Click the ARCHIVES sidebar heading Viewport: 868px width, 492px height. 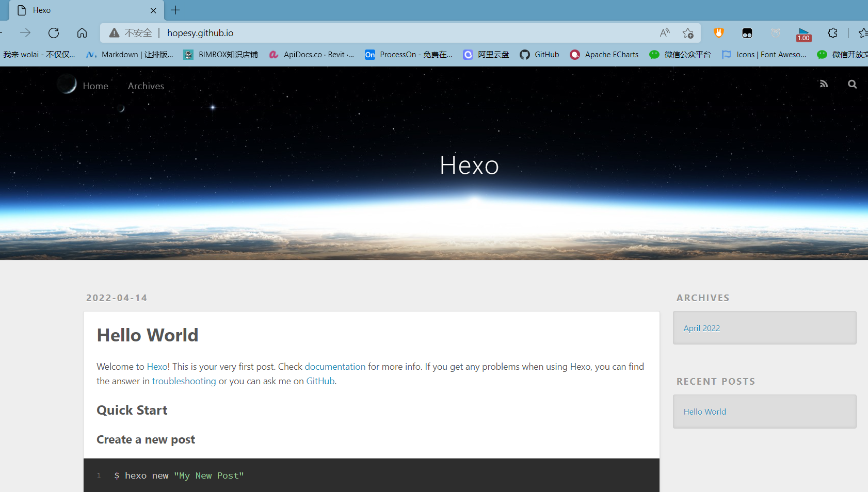coord(703,298)
